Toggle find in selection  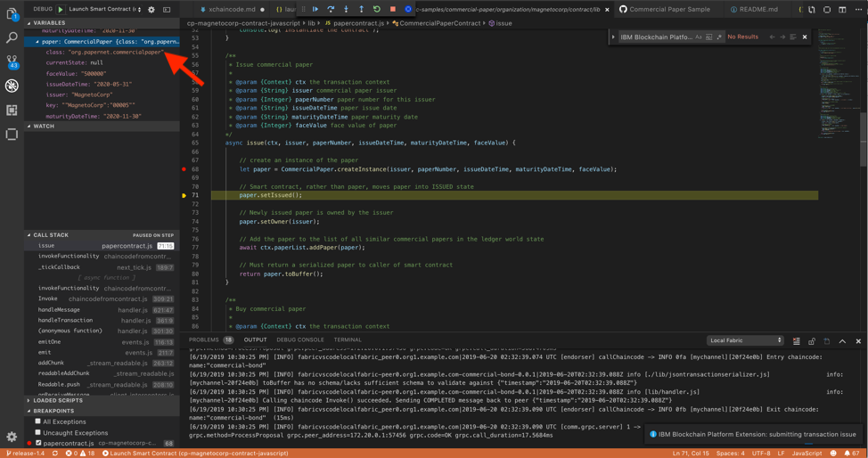point(793,37)
